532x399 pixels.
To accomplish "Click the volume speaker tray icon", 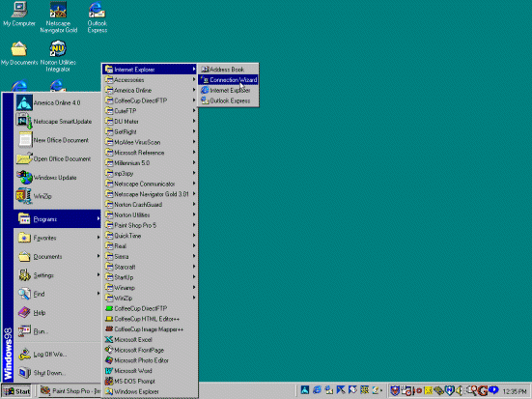I will (x=460, y=391).
